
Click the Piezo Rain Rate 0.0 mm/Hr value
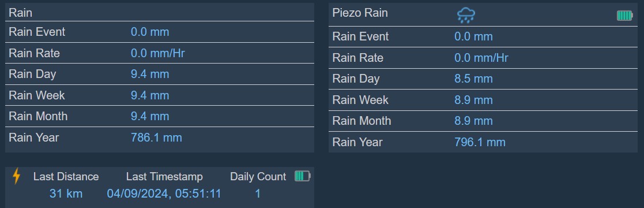pyautogui.click(x=481, y=58)
